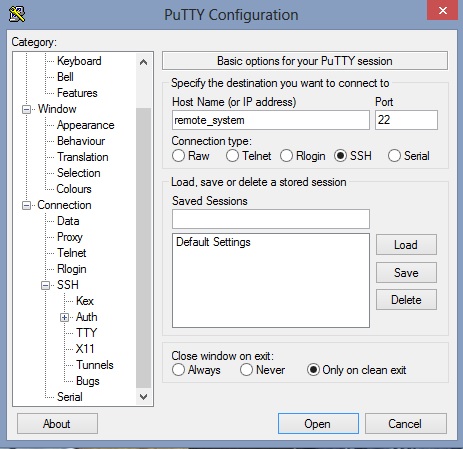This screenshot has width=463, height=449.
Task: Collapse the Connection tree node
Action: [26, 206]
